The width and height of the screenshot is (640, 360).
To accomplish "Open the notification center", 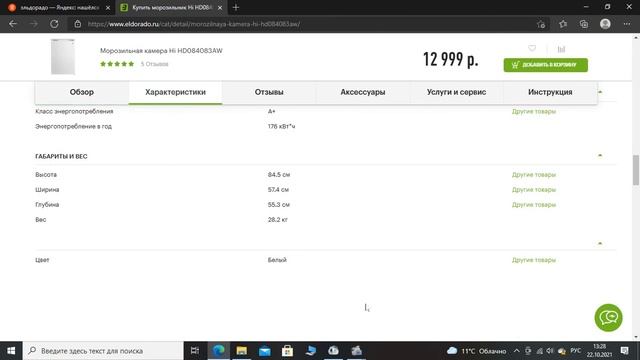I will click(x=624, y=351).
